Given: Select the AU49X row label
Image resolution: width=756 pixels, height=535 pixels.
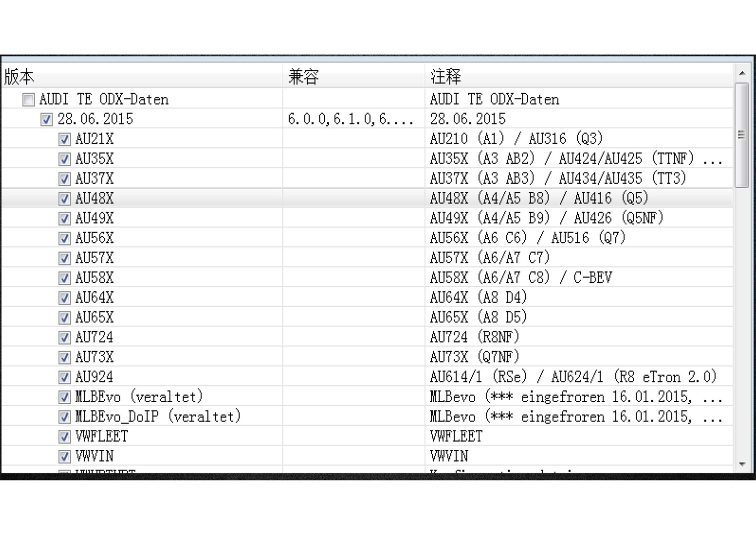Looking at the screenshot, I should point(95,218).
